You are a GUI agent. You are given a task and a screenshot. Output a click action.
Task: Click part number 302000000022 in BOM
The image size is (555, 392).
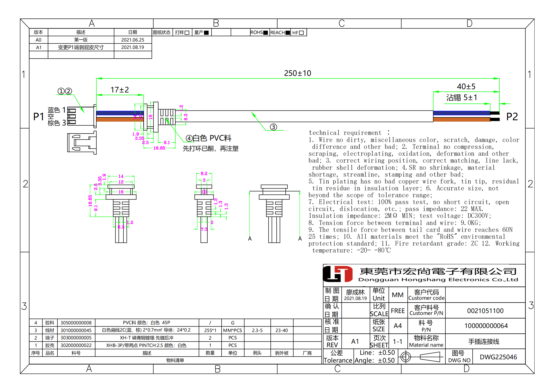coord(76,345)
